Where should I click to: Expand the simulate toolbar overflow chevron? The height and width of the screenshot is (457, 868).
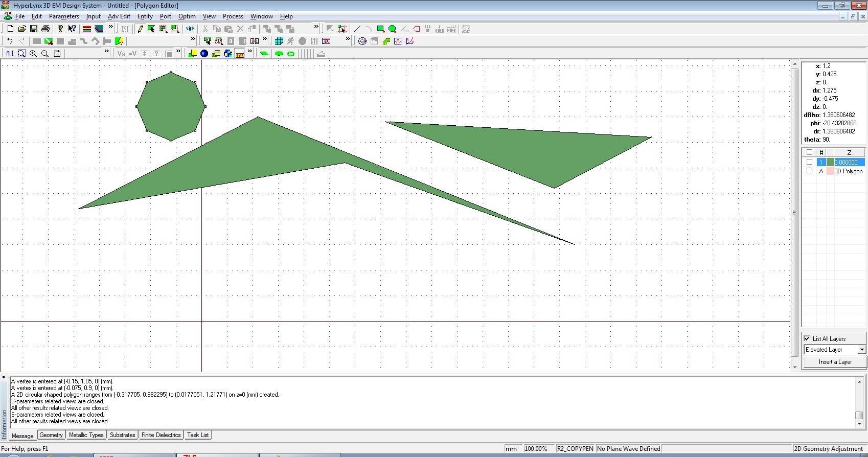(348, 39)
